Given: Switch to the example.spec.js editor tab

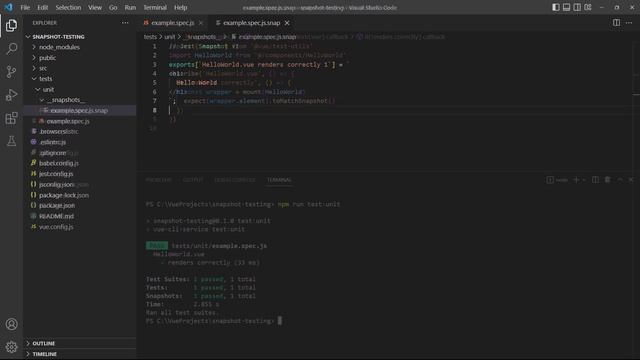Looking at the screenshot, I should pos(173,23).
